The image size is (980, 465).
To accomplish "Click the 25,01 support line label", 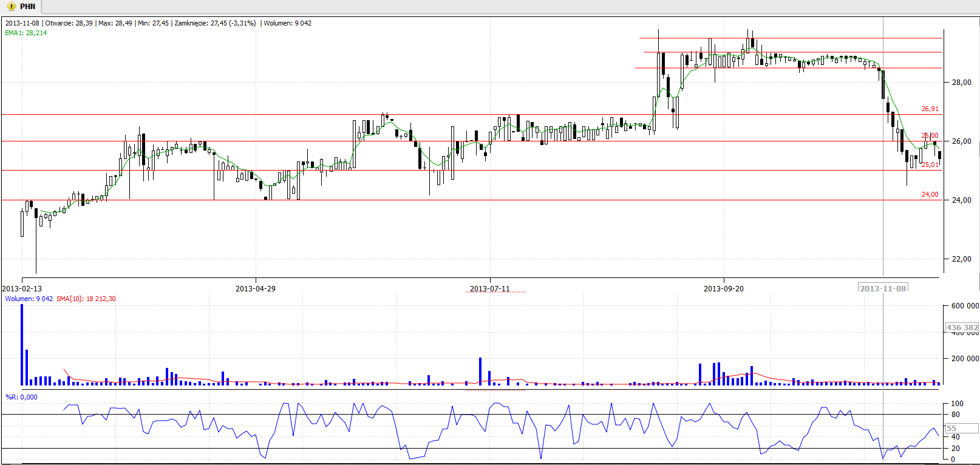I will click(930, 165).
